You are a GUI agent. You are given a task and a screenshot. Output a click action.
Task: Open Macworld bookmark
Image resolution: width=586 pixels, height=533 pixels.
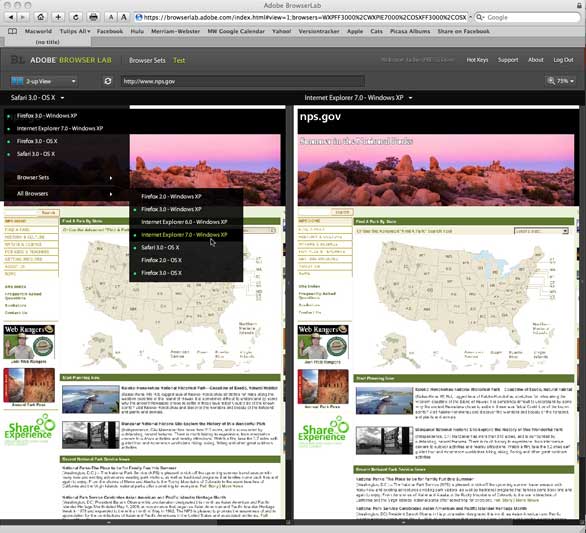pos(38,31)
